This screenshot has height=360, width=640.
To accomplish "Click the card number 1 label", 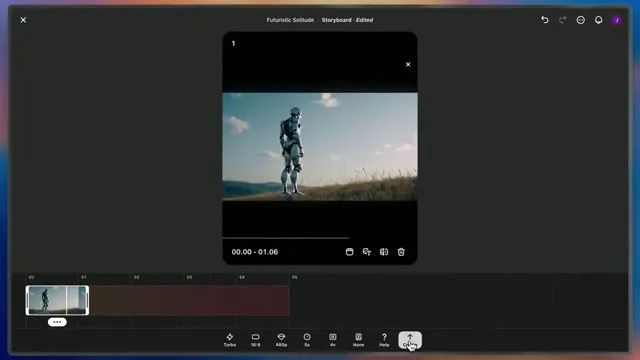I will pyautogui.click(x=233, y=43).
